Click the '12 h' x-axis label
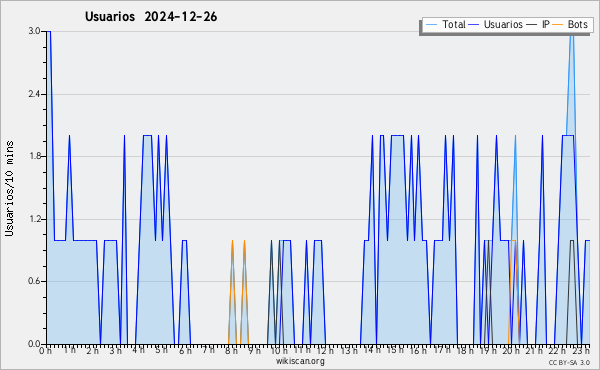The image size is (600, 370). (x=325, y=350)
